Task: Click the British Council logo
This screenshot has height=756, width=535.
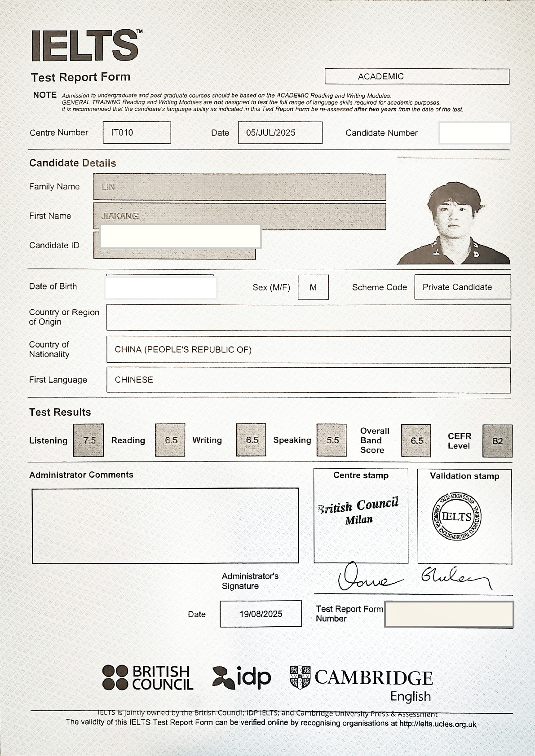Action: click(x=148, y=677)
